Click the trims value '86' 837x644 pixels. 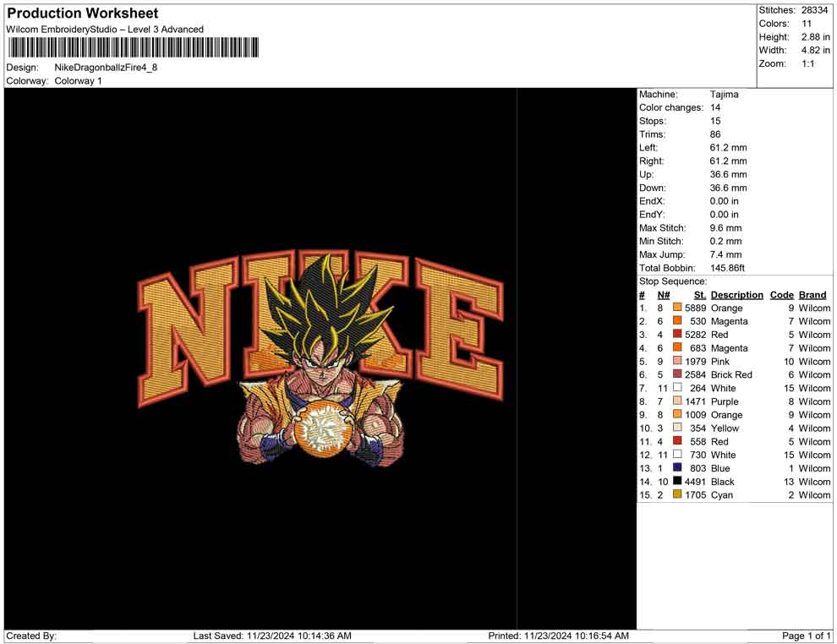[714, 134]
